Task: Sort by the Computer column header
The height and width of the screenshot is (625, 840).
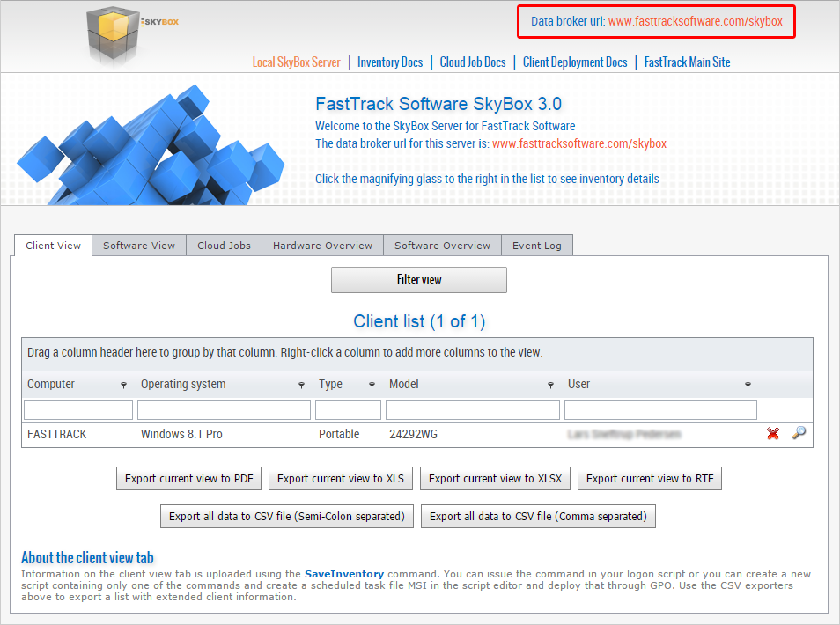Action: click(x=51, y=384)
